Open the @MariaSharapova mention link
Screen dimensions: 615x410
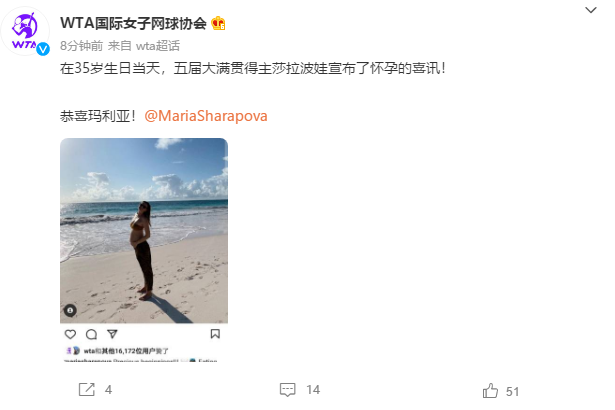(x=206, y=116)
